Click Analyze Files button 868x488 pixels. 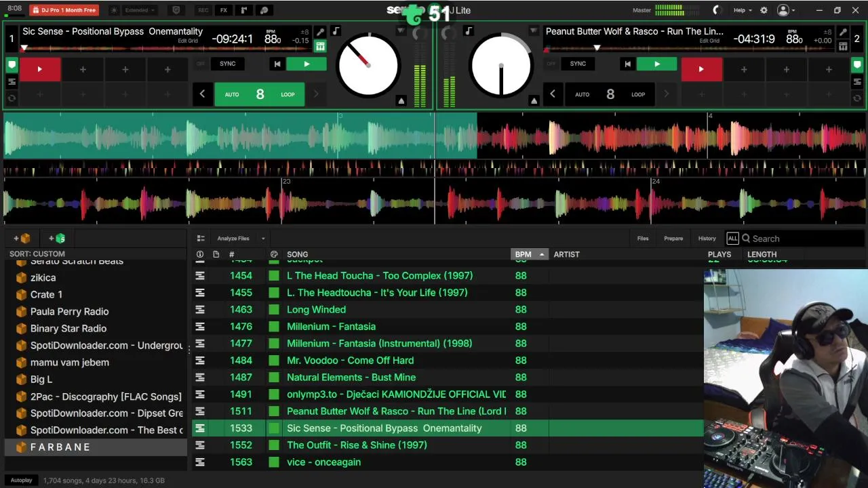[233, 239]
